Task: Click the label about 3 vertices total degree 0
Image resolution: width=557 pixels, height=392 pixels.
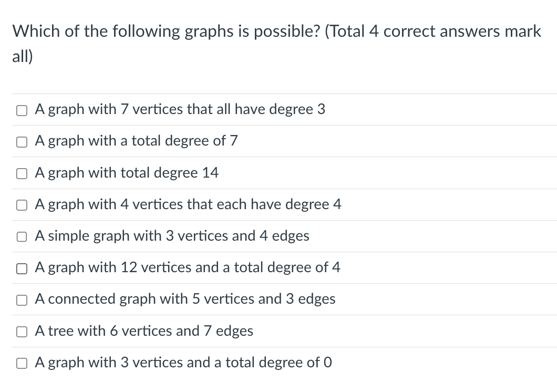Action: [183, 362]
